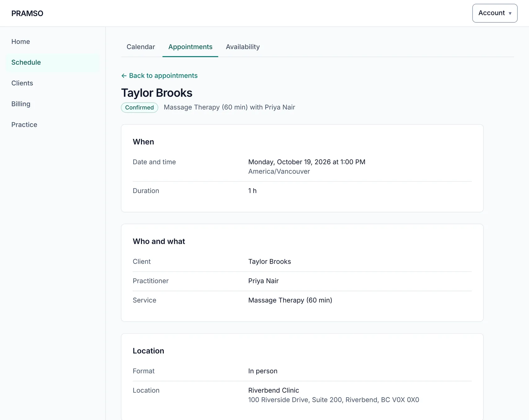The width and height of the screenshot is (529, 420).
Task: Click the Service field label
Action: (144, 300)
